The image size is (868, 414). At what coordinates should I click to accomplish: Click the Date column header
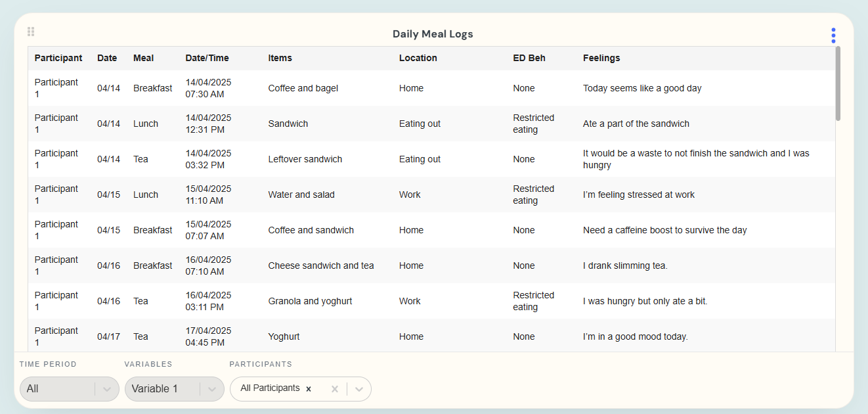click(x=107, y=58)
